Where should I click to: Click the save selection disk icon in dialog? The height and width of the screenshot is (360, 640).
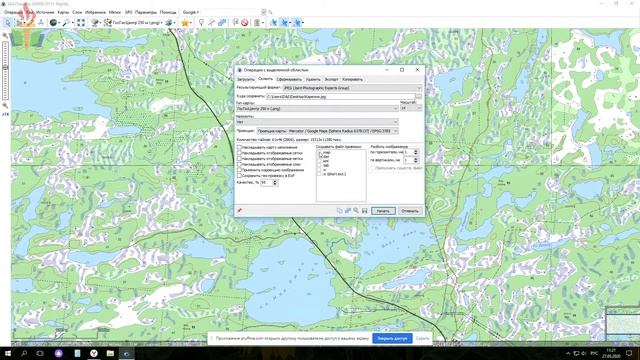(364, 211)
